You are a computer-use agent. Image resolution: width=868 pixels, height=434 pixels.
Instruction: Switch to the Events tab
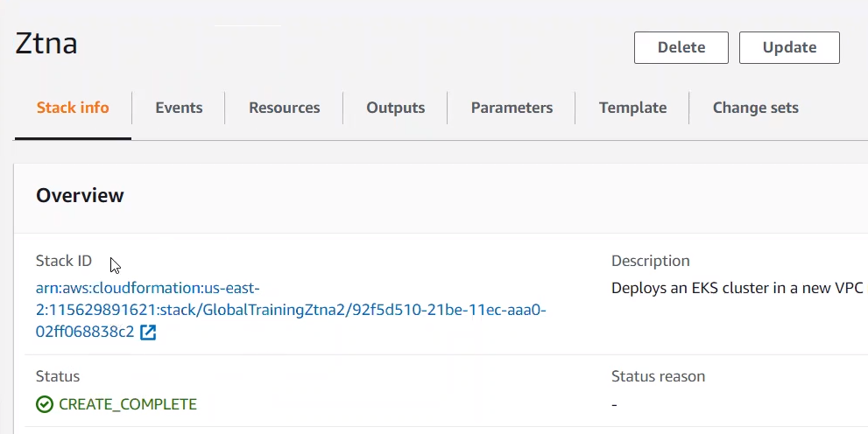point(179,108)
